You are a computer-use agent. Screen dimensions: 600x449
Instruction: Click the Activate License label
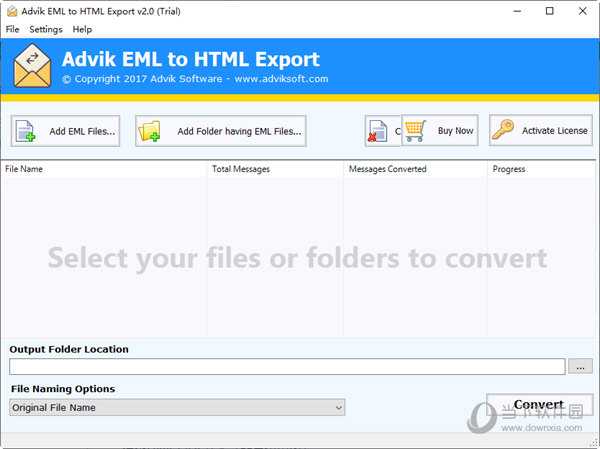click(x=554, y=131)
